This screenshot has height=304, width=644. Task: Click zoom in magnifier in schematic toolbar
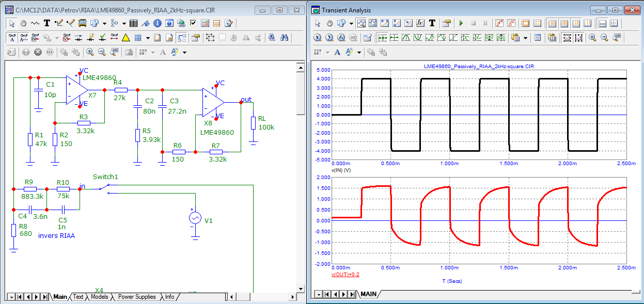[x=90, y=52]
